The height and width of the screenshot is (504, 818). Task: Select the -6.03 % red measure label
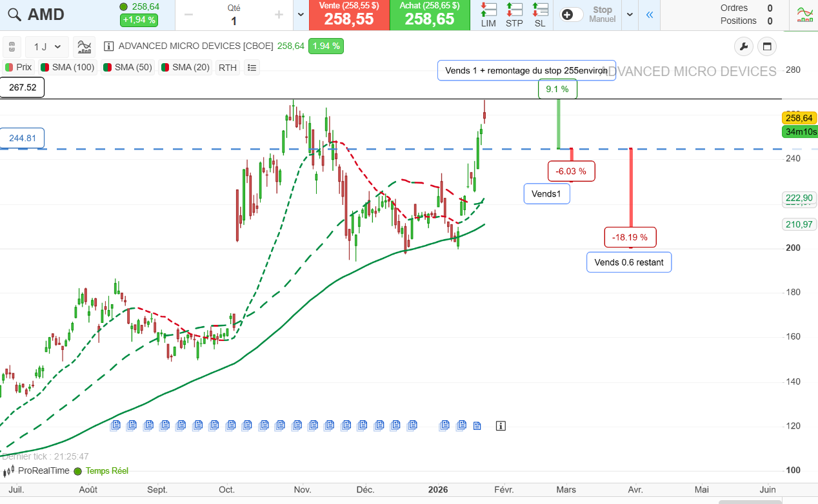[571, 171]
